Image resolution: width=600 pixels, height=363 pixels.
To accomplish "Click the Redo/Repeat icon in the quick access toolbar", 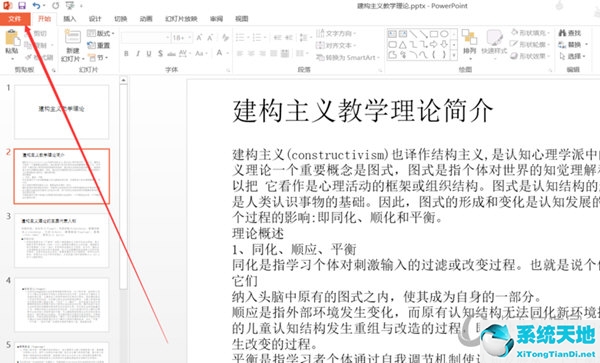I will click(55, 5).
